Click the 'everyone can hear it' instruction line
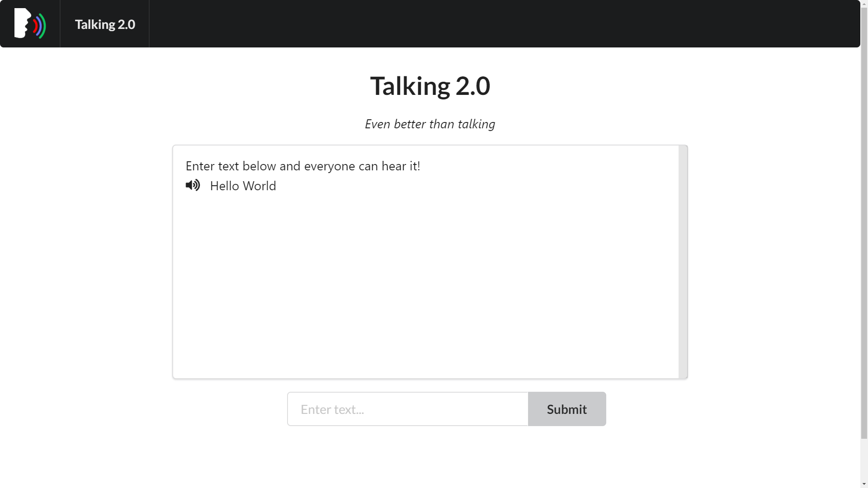 [x=303, y=166]
